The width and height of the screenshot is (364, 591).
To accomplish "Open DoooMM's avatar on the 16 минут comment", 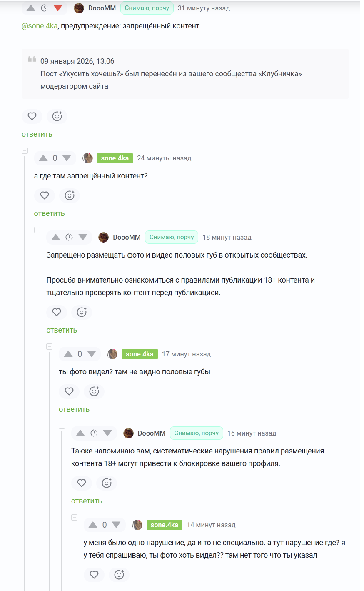I will pyautogui.click(x=128, y=433).
